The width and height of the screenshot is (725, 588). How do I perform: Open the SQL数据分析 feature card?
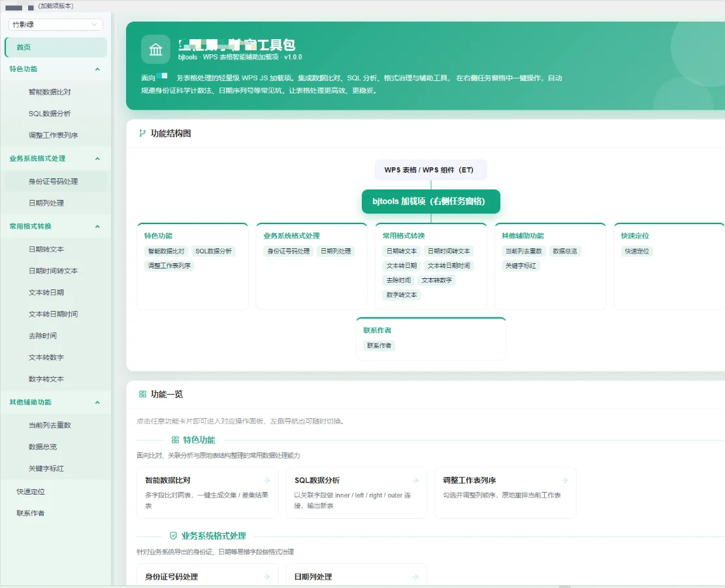click(357, 493)
